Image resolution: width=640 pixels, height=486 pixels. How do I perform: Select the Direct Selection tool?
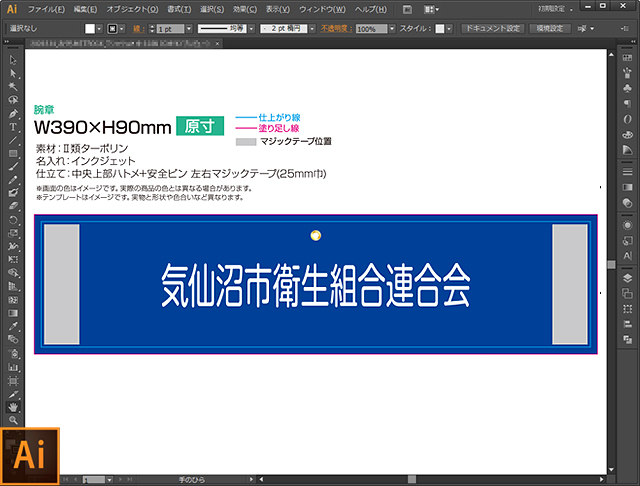(13, 73)
